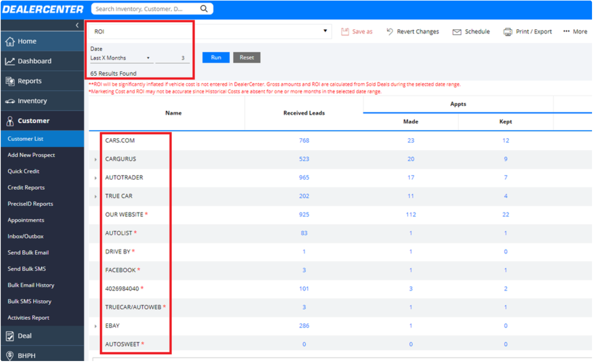This screenshot has height=364, width=595.
Task: Click the Kept column header
Action: [506, 122]
